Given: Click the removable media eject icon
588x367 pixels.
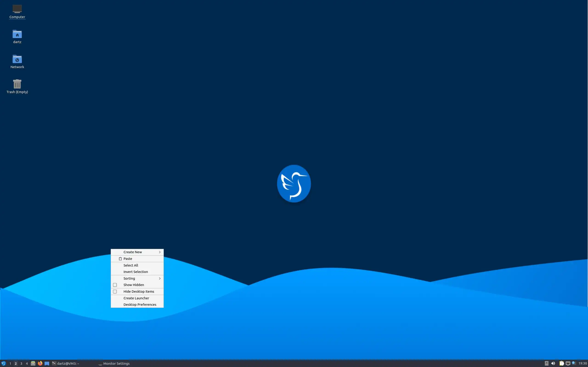Looking at the screenshot, I should click(x=546, y=363).
